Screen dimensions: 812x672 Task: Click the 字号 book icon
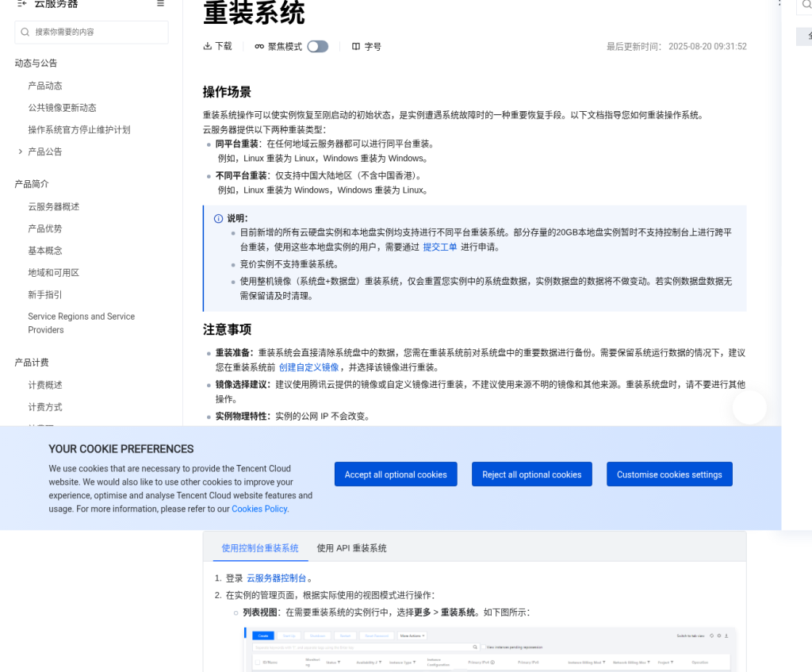[x=356, y=47]
